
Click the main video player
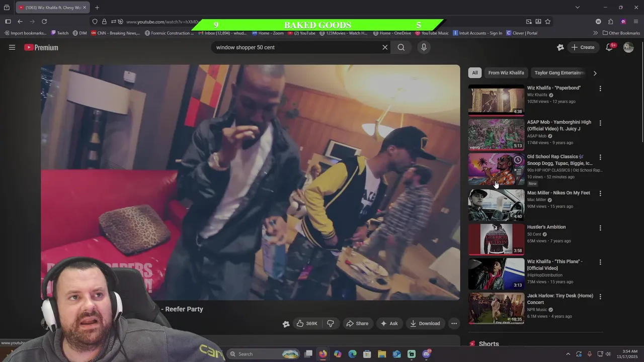251,182
